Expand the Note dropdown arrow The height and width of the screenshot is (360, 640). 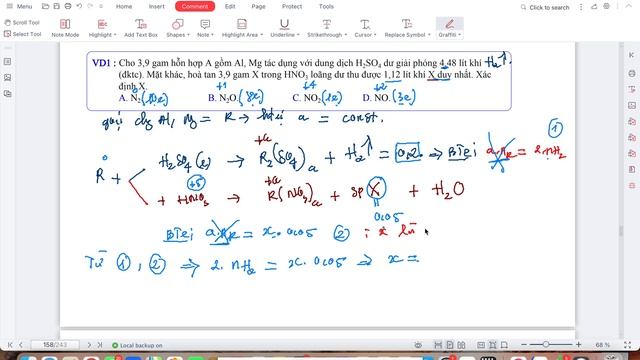pyautogui.click(x=212, y=35)
